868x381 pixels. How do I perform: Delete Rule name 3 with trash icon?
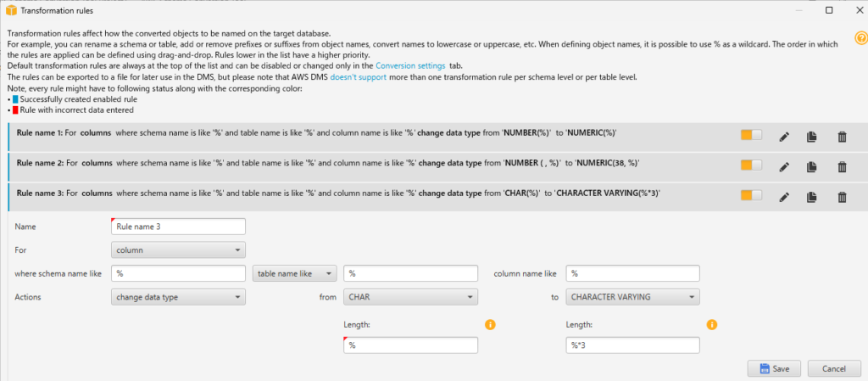[842, 197]
